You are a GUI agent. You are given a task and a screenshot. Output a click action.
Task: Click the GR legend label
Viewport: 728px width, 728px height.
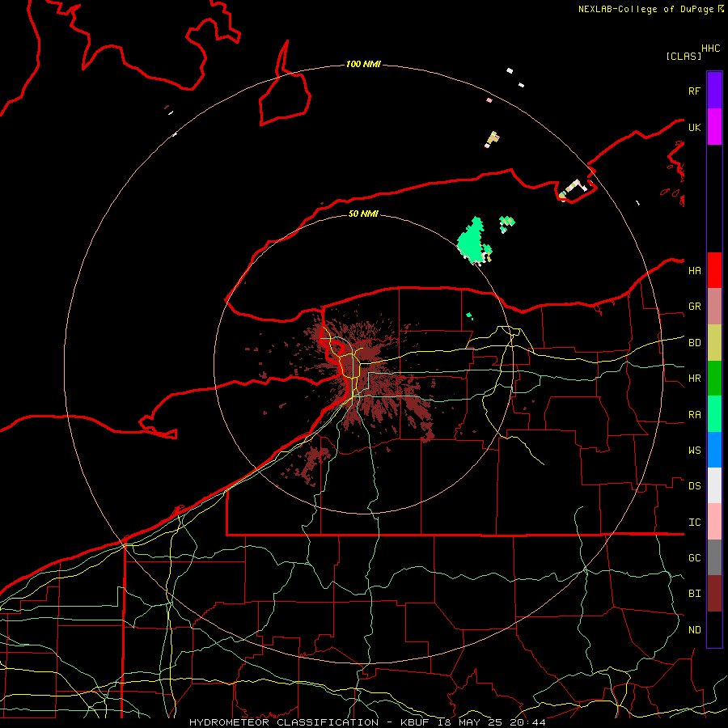pyautogui.click(x=694, y=307)
